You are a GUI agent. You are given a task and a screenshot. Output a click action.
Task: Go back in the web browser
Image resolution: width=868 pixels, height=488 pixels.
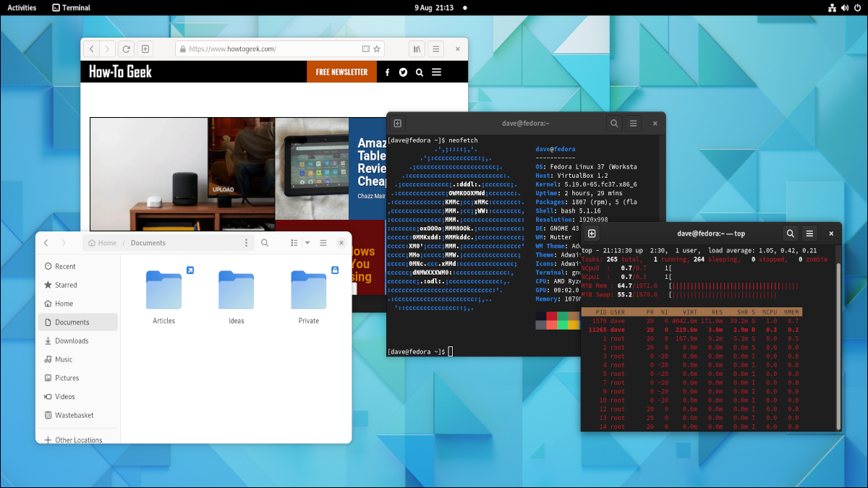pyautogui.click(x=92, y=49)
